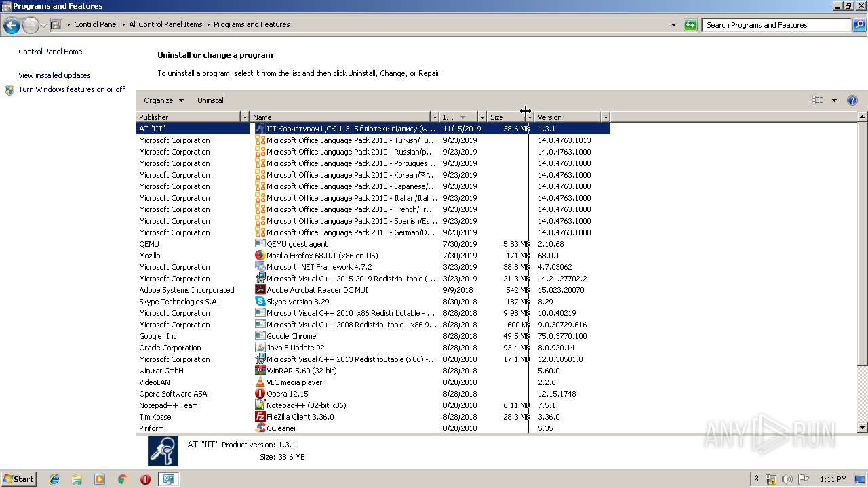Click the QEMU guest agent icon
The image size is (868, 488).
[x=260, y=244]
